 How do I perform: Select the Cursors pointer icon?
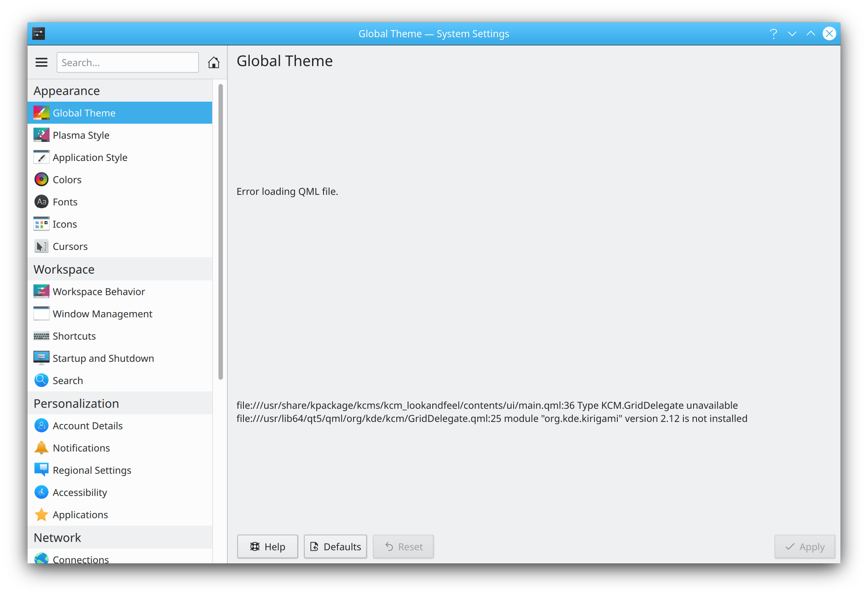coord(41,246)
